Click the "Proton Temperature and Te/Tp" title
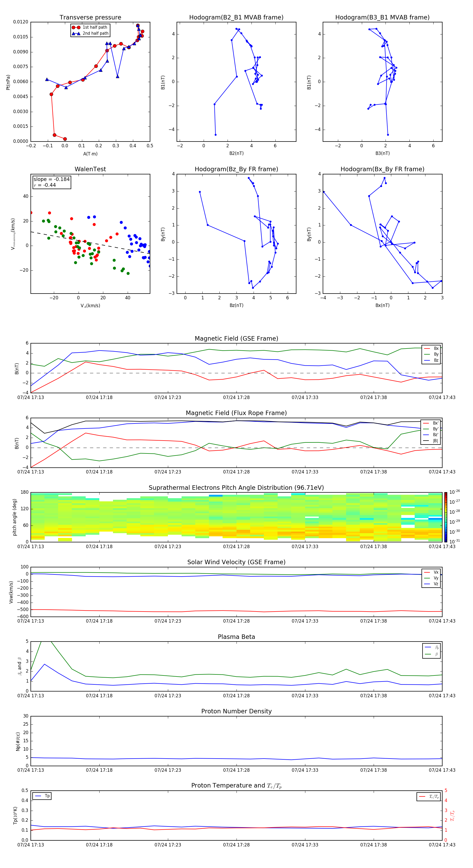 [236, 786]
